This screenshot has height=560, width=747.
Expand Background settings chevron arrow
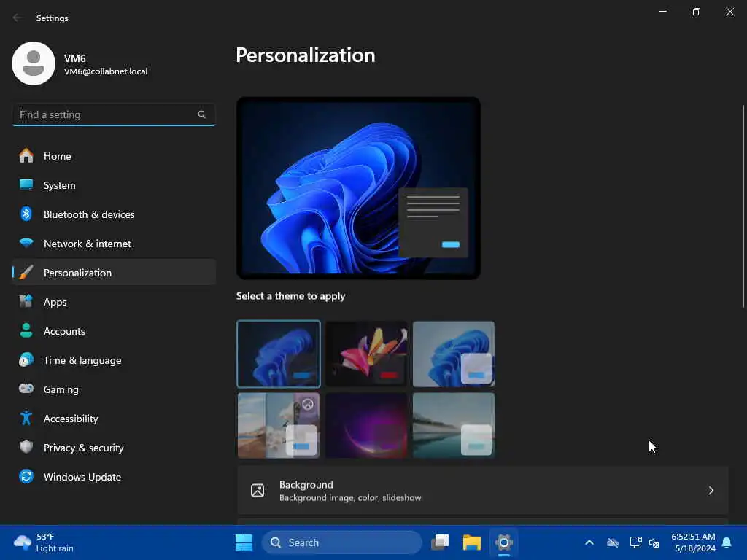[711, 491]
